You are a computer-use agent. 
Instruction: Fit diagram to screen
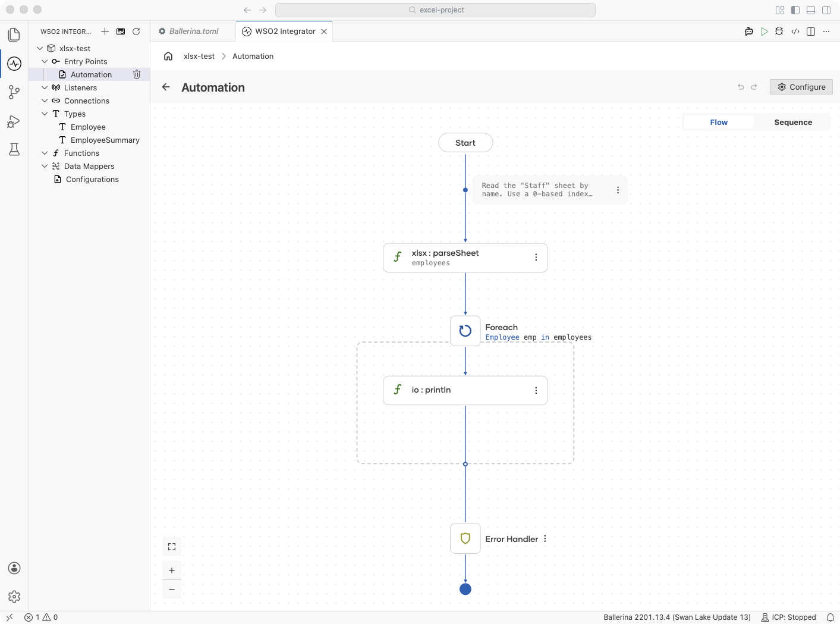point(172,547)
